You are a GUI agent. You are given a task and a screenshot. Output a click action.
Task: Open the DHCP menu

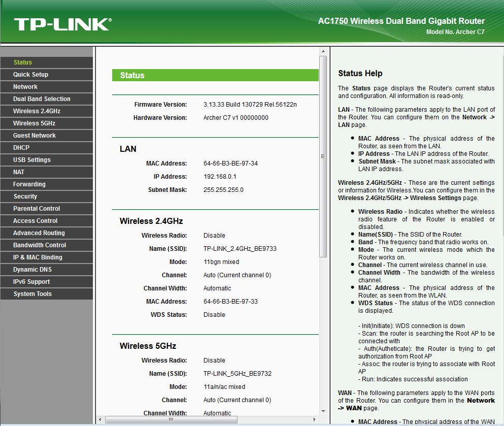pos(47,148)
